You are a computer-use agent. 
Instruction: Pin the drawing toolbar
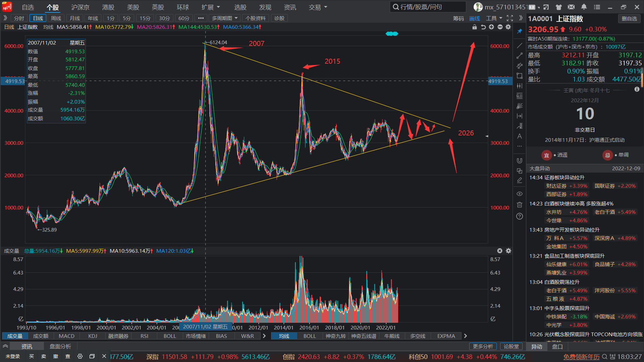(x=520, y=31)
